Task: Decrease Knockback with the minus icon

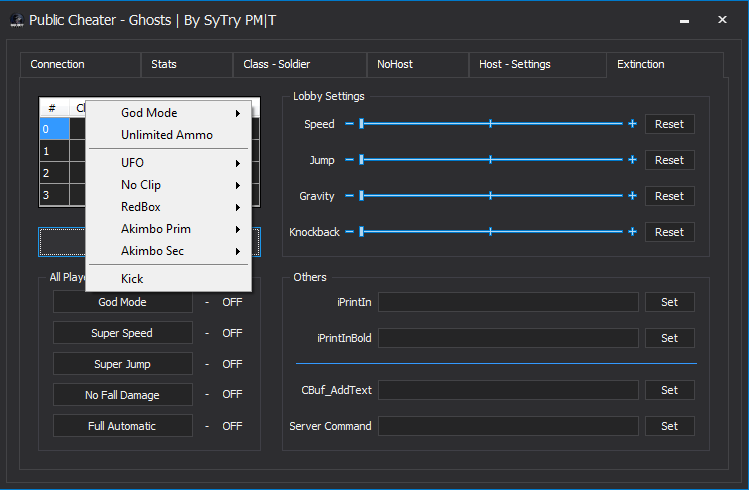Action: 350,232
